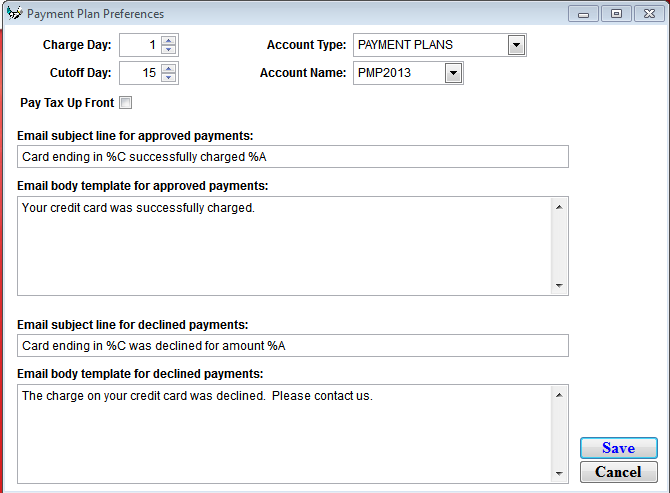
Task: Click 'Email subject line for approved payments' label
Action: tap(135, 136)
